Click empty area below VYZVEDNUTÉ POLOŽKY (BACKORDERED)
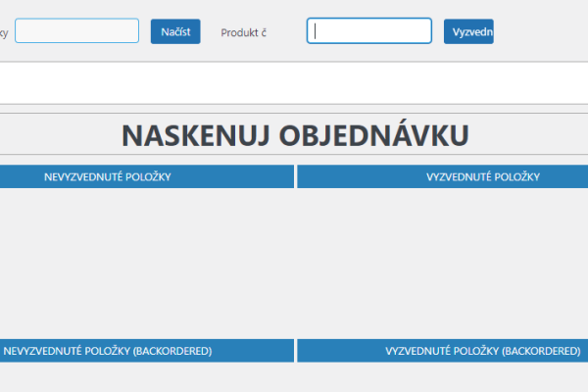588x392 pixels. click(x=442, y=377)
